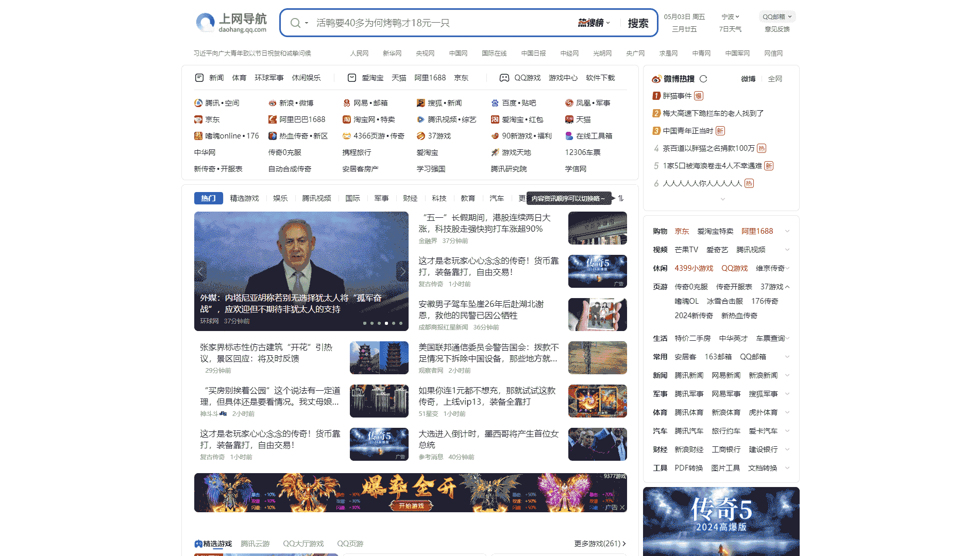Select the first carousel dot indicator
This screenshot has height=556, width=980.
(x=365, y=323)
